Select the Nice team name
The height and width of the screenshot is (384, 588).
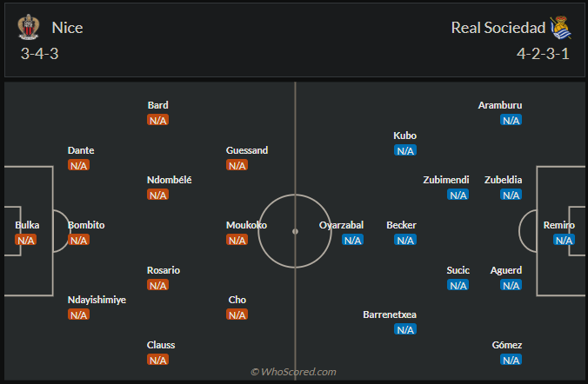[x=67, y=28]
